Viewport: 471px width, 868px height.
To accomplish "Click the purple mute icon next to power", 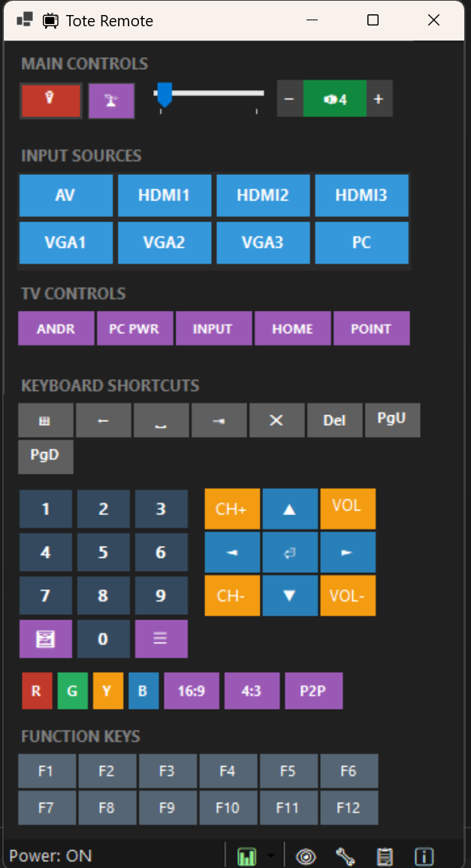I will [110, 100].
